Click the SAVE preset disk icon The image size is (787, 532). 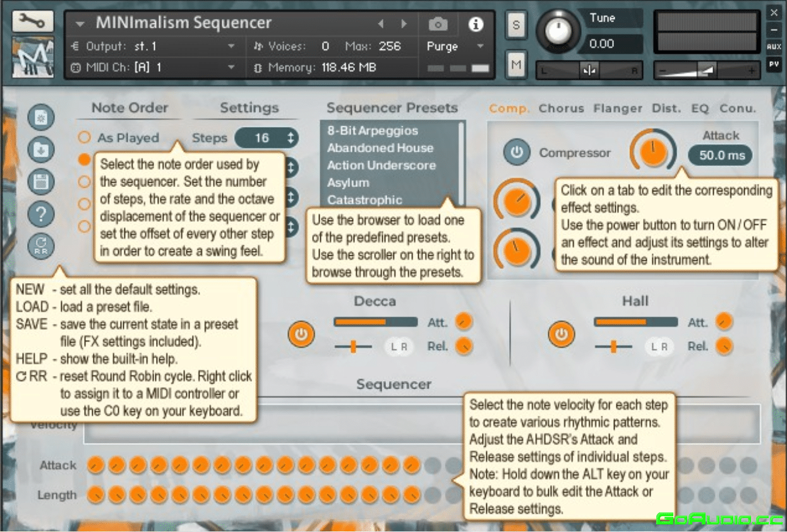click(41, 182)
